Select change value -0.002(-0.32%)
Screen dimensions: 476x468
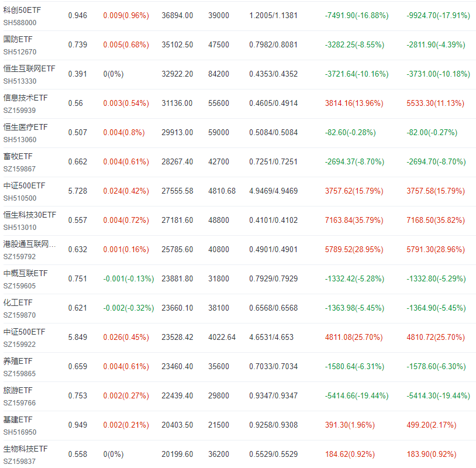tap(129, 308)
